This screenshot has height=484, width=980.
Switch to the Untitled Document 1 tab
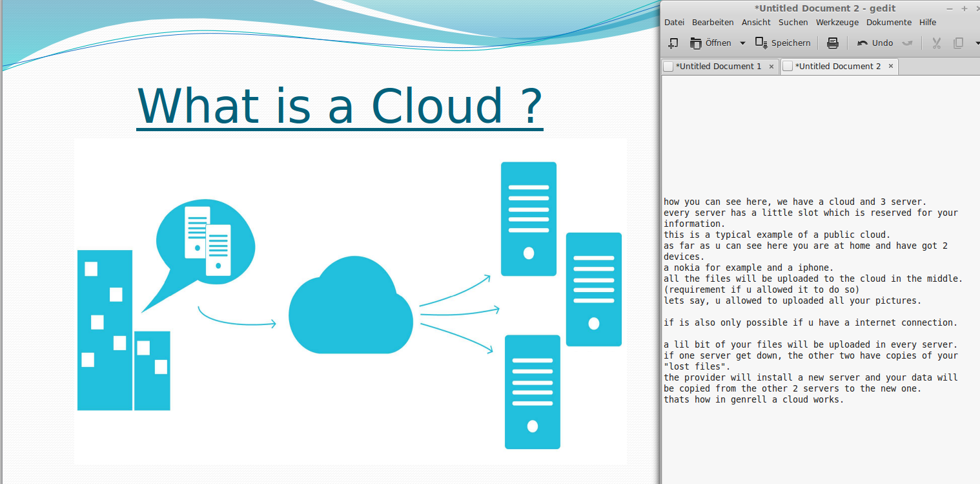(718, 67)
